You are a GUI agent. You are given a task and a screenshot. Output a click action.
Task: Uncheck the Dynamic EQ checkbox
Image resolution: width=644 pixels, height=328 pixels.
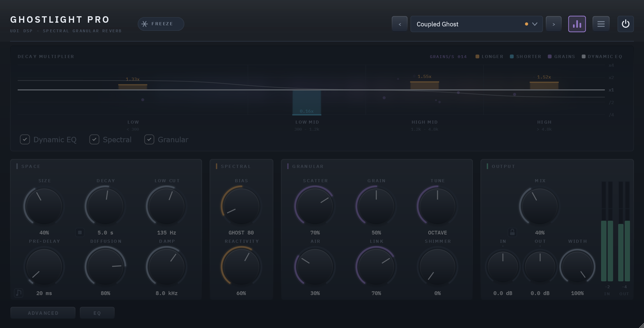[25, 139]
